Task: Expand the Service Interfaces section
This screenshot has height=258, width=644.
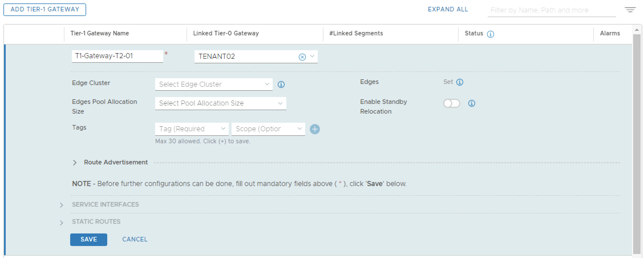Action: click(62, 205)
